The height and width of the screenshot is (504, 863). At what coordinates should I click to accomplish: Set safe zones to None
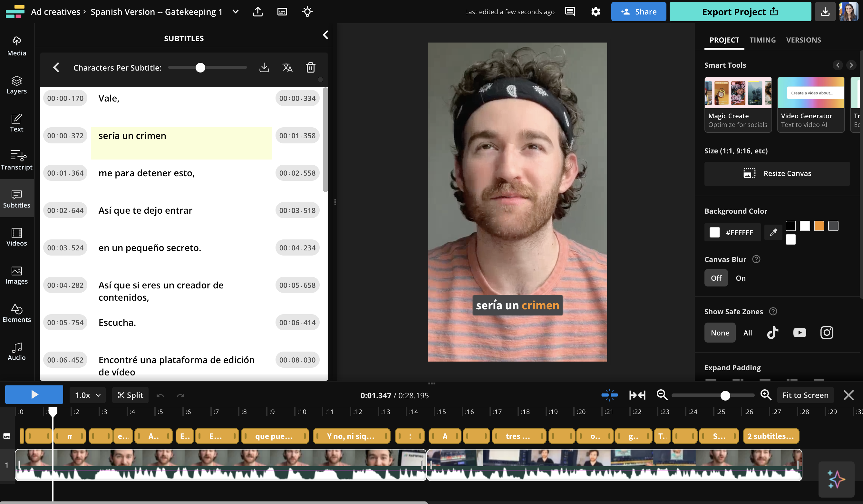(x=720, y=333)
